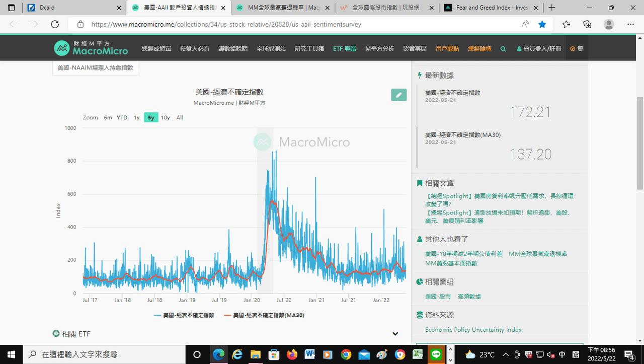Click the MacroMicro logo in header
644x364 pixels.
91,48
